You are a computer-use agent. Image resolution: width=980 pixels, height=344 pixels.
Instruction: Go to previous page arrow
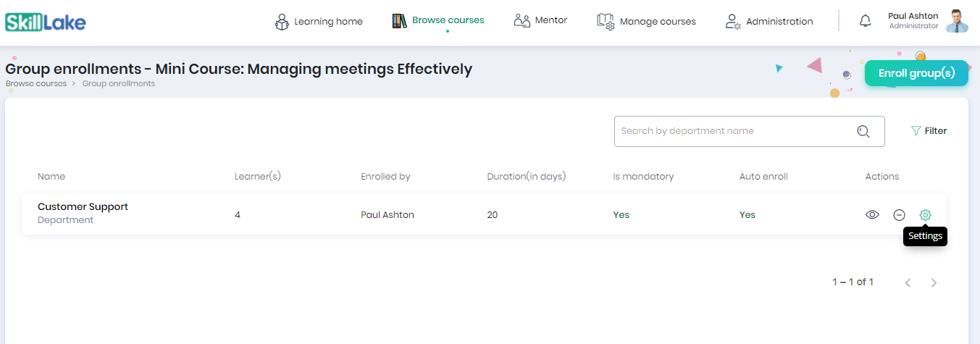coord(908,282)
